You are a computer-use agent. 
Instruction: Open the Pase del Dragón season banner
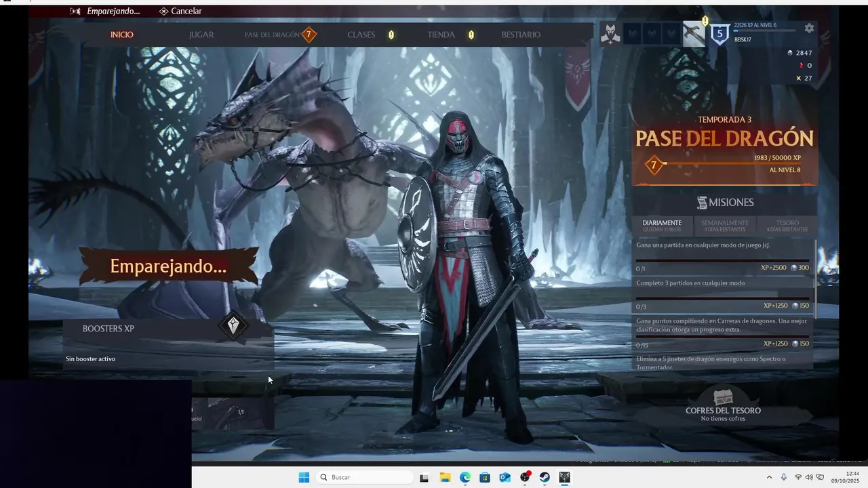click(x=724, y=149)
